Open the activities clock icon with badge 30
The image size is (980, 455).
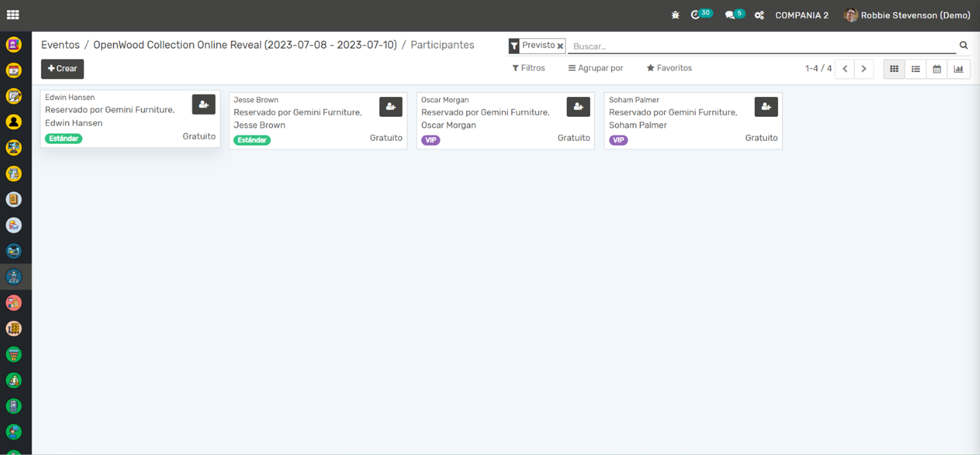pos(696,15)
